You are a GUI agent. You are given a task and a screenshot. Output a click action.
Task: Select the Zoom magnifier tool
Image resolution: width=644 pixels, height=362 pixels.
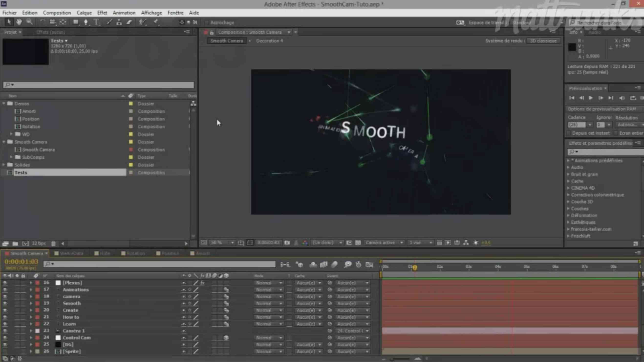point(30,22)
